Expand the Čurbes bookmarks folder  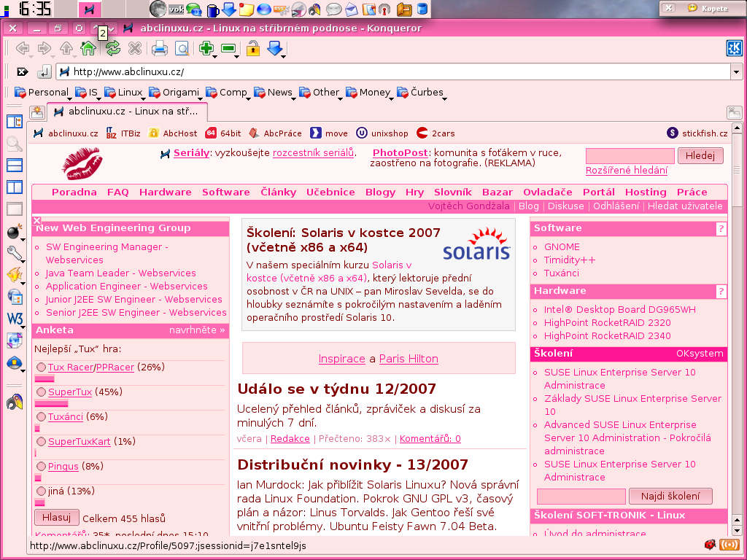[x=421, y=93]
